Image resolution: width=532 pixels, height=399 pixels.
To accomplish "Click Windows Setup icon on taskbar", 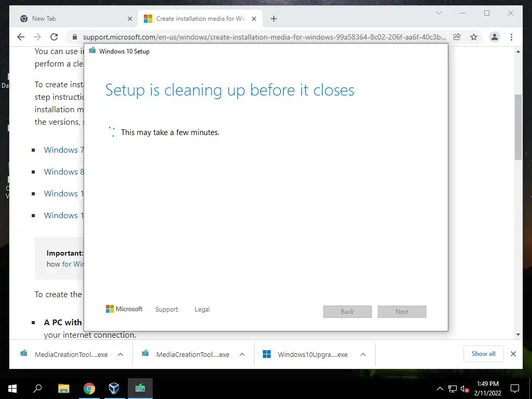I will pyautogui.click(x=140, y=389).
